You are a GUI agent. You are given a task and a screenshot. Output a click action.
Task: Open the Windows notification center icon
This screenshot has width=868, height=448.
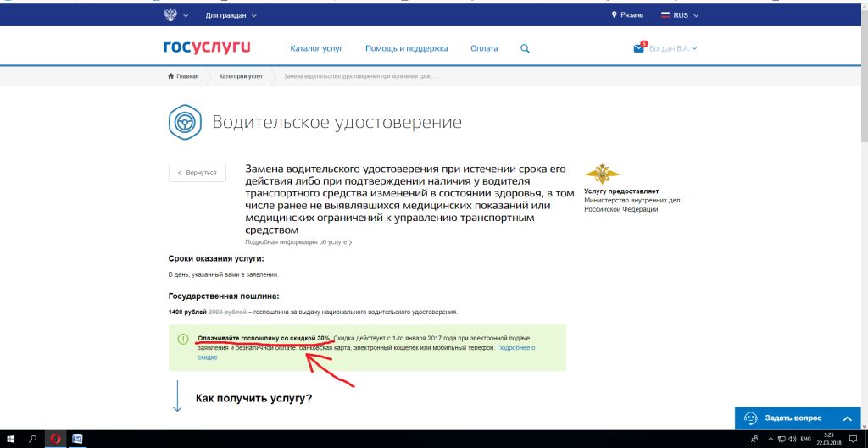coord(853,439)
